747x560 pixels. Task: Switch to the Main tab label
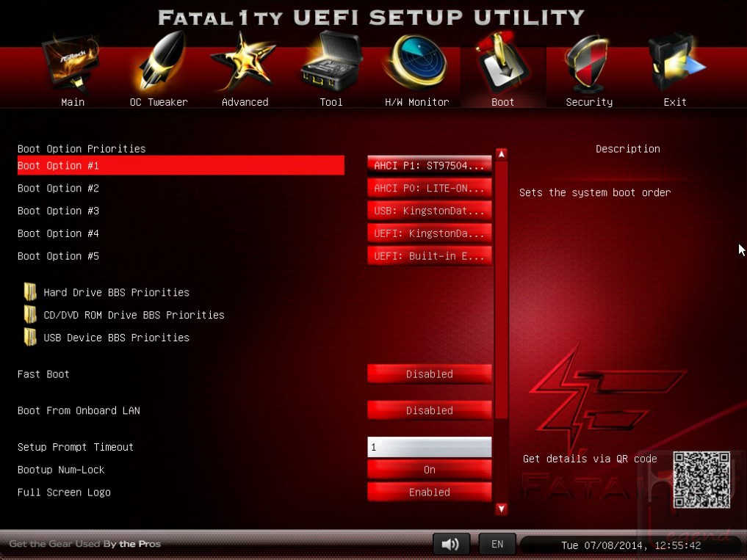click(x=73, y=102)
